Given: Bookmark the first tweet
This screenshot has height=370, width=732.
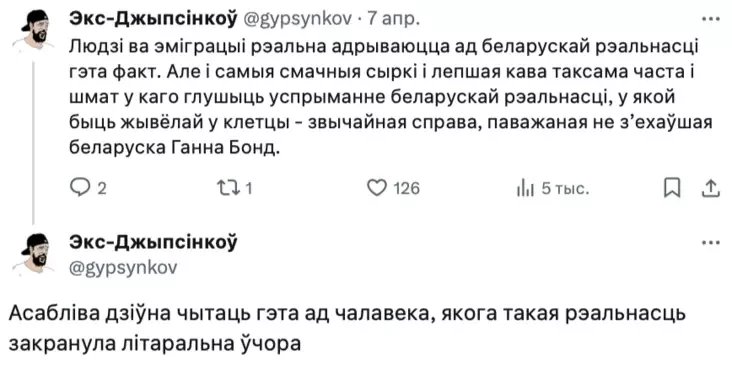Looking at the screenshot, I should 672,188.
